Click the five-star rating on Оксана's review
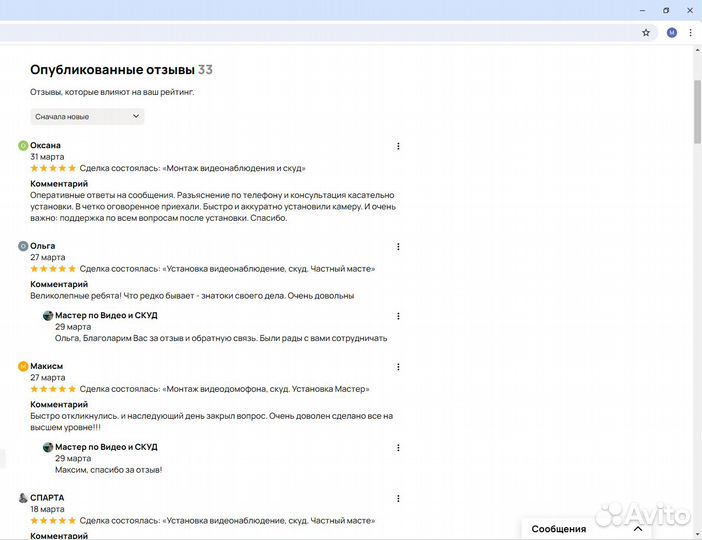702x540 pixels. click(53, 168)
